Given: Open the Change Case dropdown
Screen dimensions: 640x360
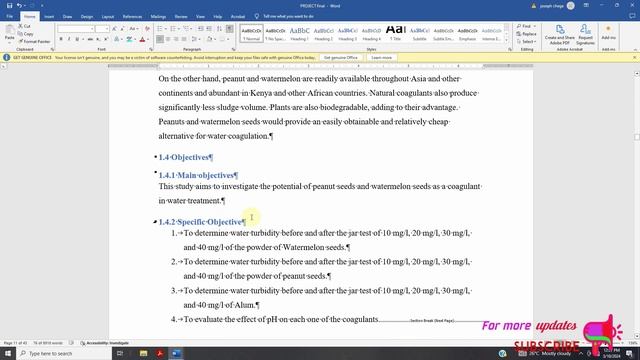Looking at the screenshot, I should (133, 29).
